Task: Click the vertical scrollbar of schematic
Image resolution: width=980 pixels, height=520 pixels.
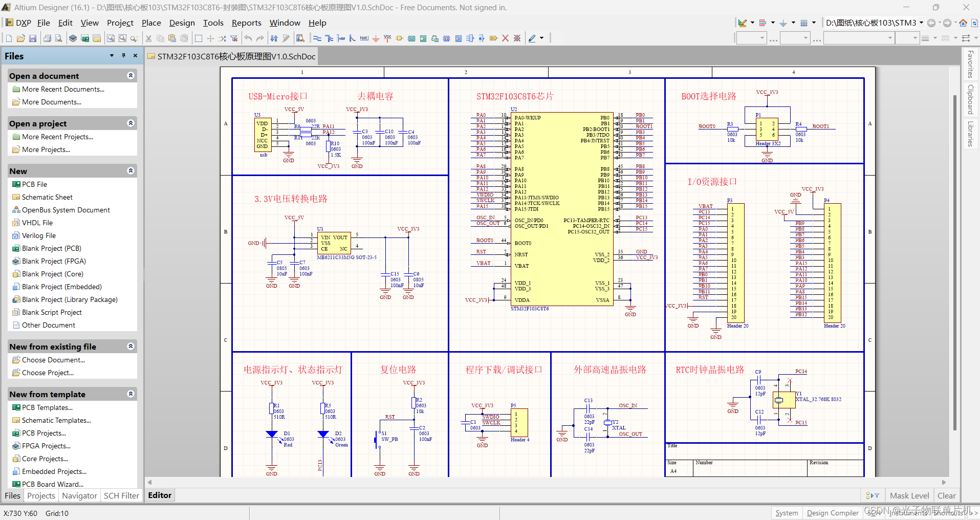Action: pos(954,263)
